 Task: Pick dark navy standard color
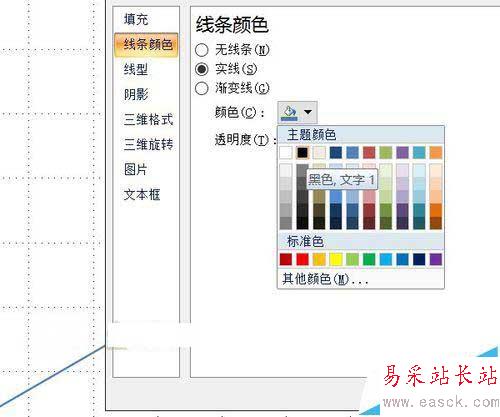[419, 259]
